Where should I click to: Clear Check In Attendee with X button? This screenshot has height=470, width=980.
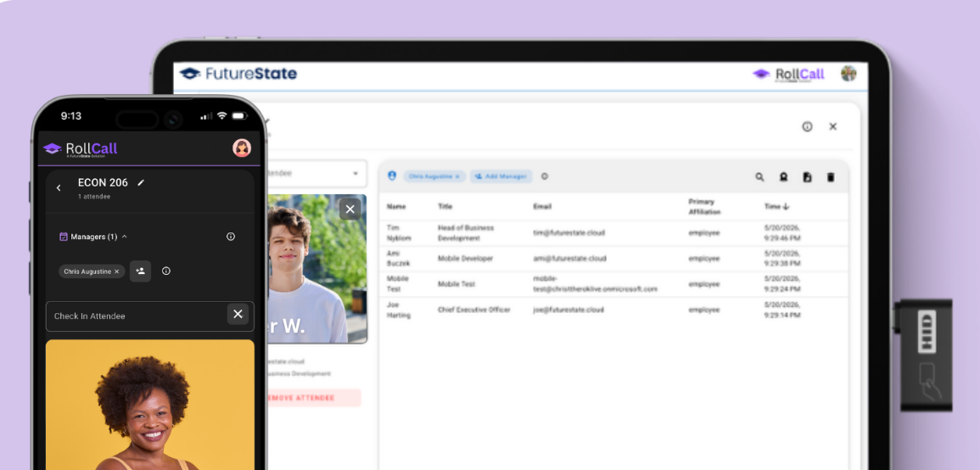click(x=238, y=315)
